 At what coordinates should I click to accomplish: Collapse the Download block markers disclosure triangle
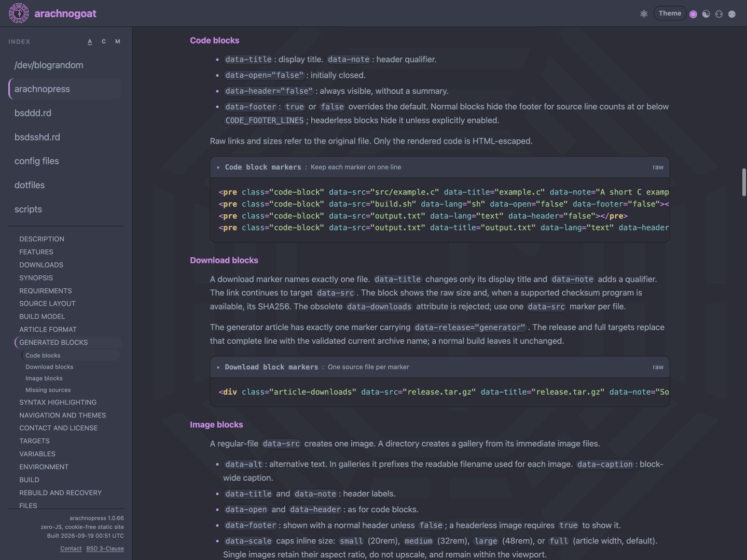pos(218,367)
